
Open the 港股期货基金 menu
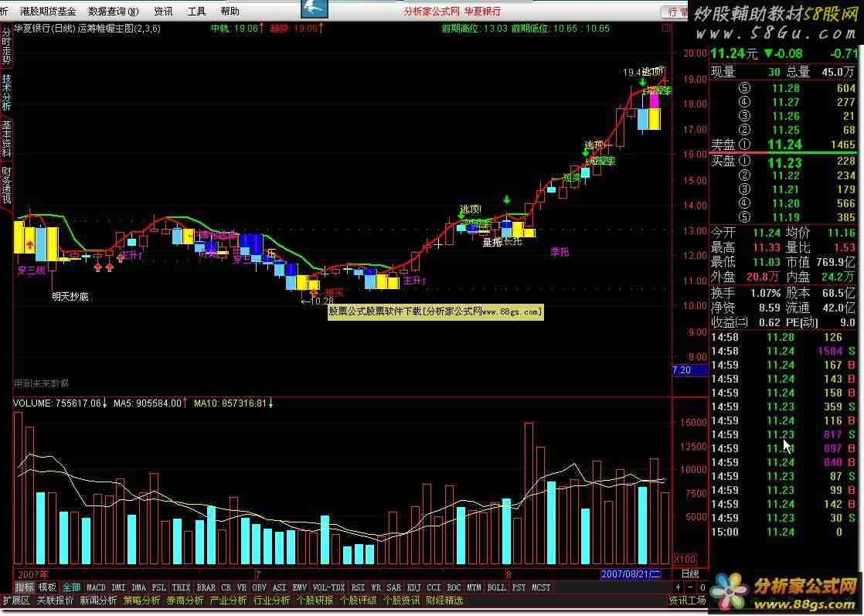pyautogui.click(x=48, y=11)
